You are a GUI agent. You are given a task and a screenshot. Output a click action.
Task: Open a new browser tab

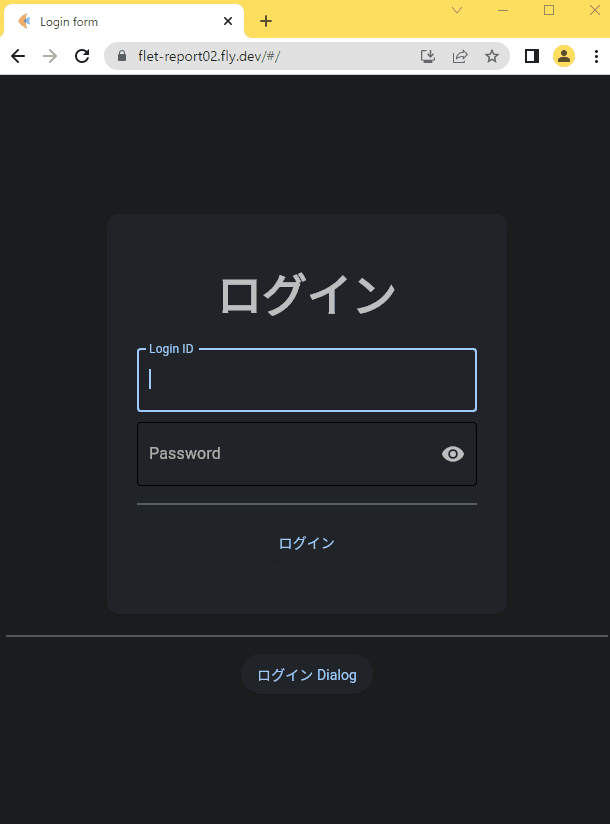tap(266, 20)
